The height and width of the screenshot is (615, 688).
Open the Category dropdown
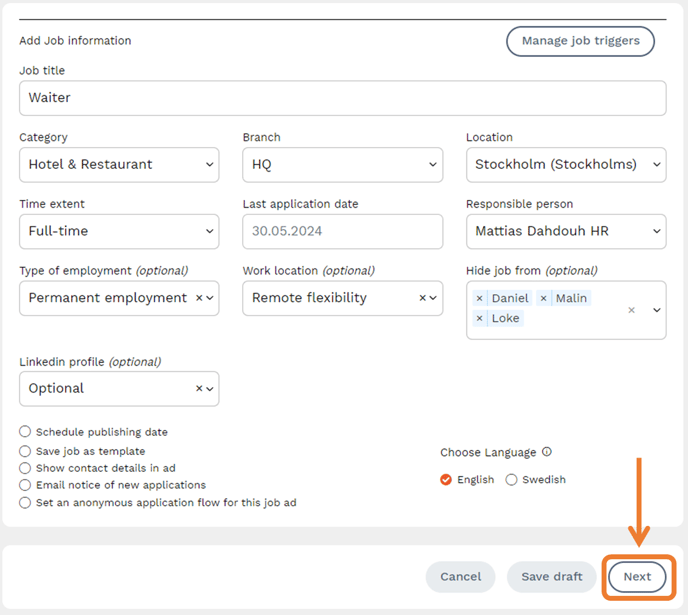[119, 164]
